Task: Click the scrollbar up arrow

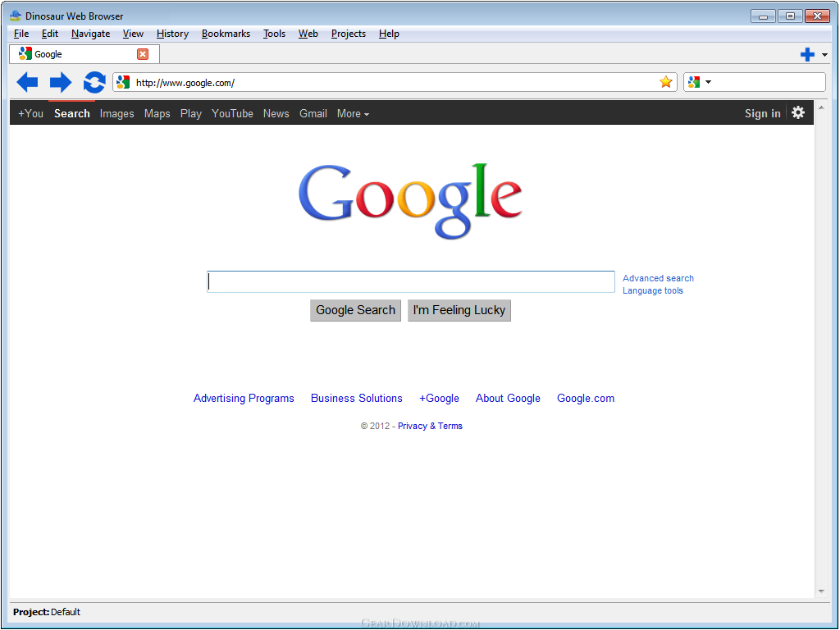Action: (820, 107)
